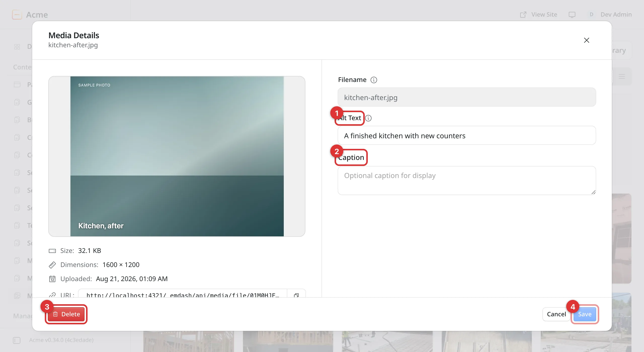Click the Alt Text info icon
Image resolution: width=644 pixels, height=352 pixels.
[368, 118]
